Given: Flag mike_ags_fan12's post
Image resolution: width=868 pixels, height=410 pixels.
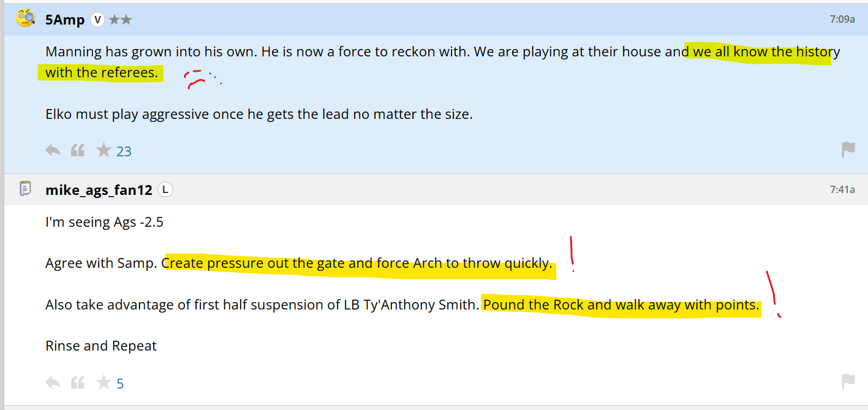Looking at the screenshot, I should [x=848, y=382].
